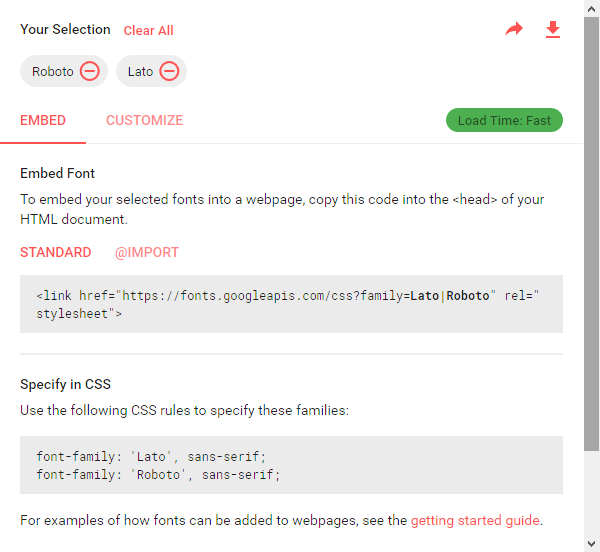Open the CUSTOMIZE tab

145,120
